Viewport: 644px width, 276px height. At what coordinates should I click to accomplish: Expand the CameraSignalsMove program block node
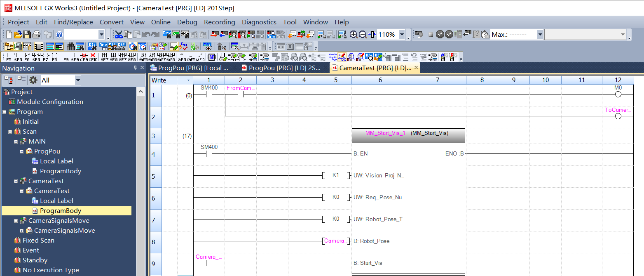coord(22,231)
